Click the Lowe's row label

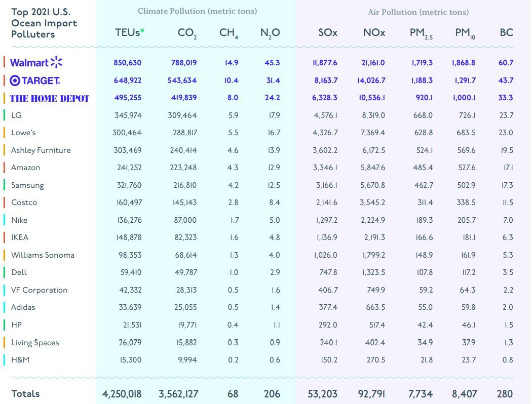pyautogui.click(x=23, y=133)
